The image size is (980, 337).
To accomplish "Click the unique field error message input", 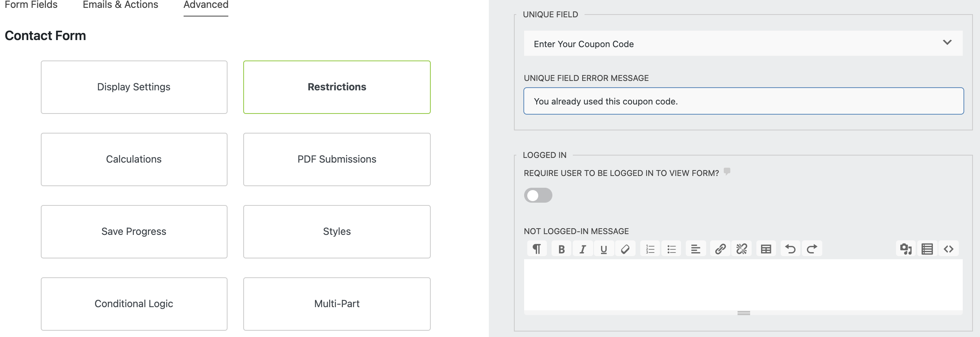I will tap(743, 101).
